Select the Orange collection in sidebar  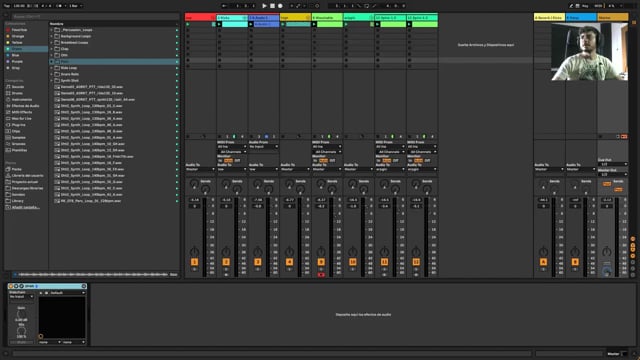18,36
